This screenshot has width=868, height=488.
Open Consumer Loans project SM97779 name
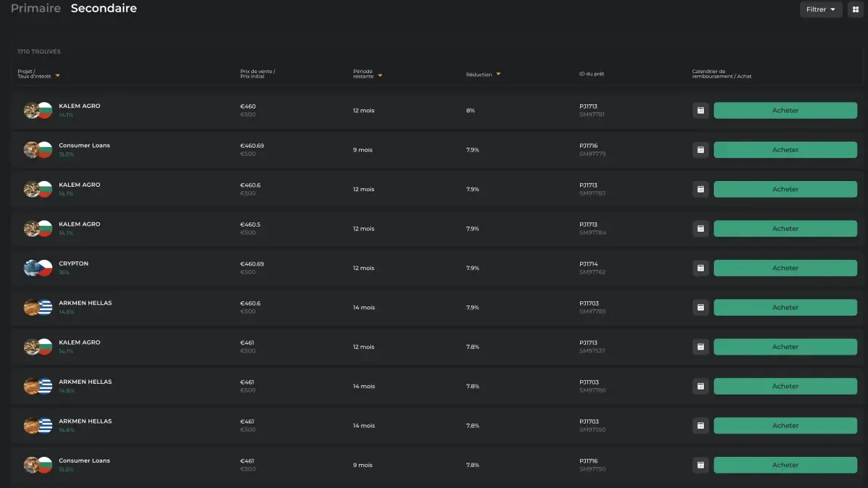(85, 146)
